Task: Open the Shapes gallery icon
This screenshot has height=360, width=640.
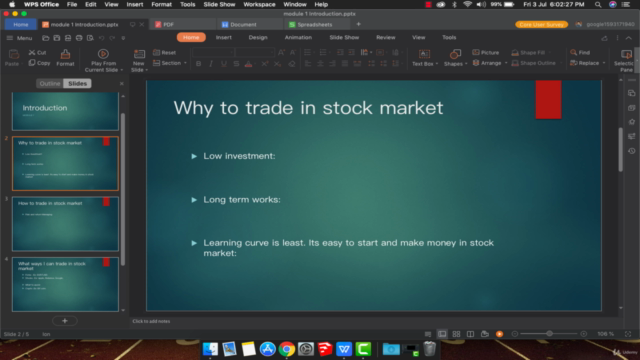Action: (455, 54)
